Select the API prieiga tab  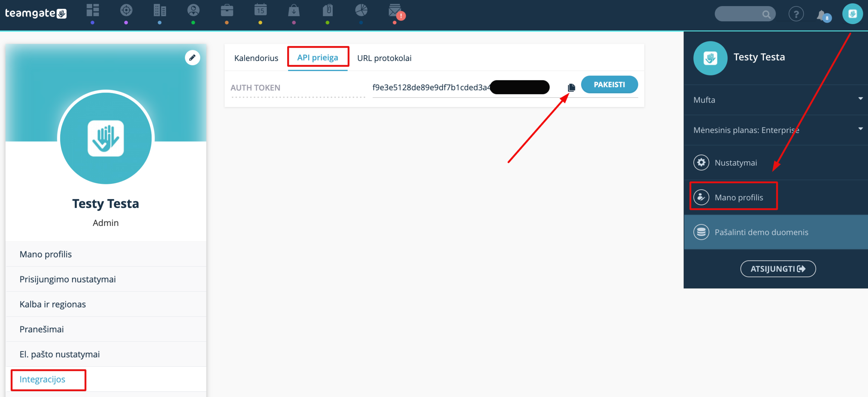tap(318, 58)
